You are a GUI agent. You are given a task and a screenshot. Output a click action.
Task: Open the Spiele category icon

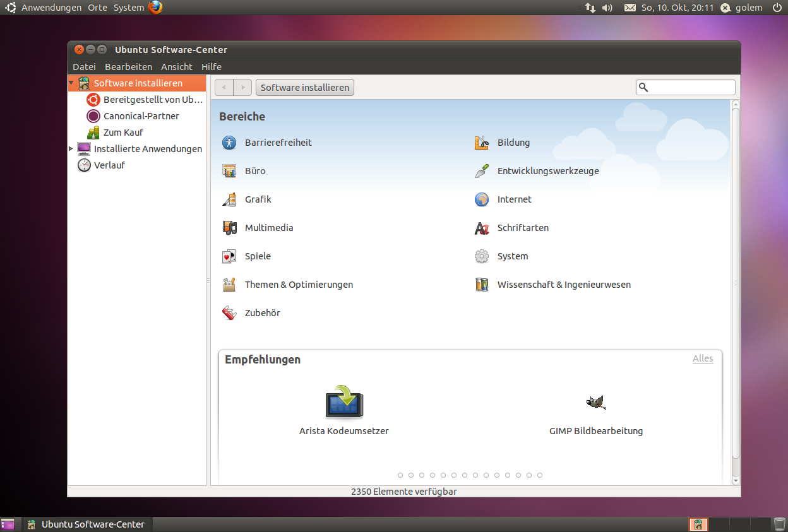point(229,256)
